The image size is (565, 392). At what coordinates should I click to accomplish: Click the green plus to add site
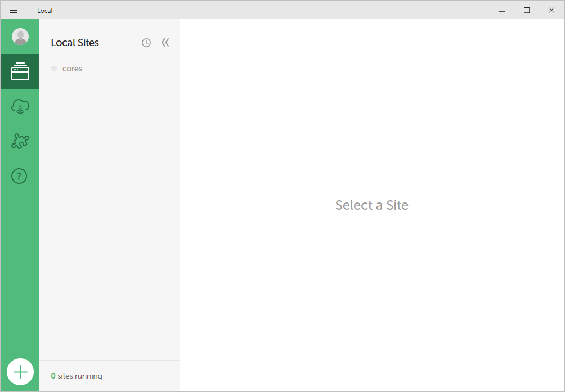tap(20, 372)
